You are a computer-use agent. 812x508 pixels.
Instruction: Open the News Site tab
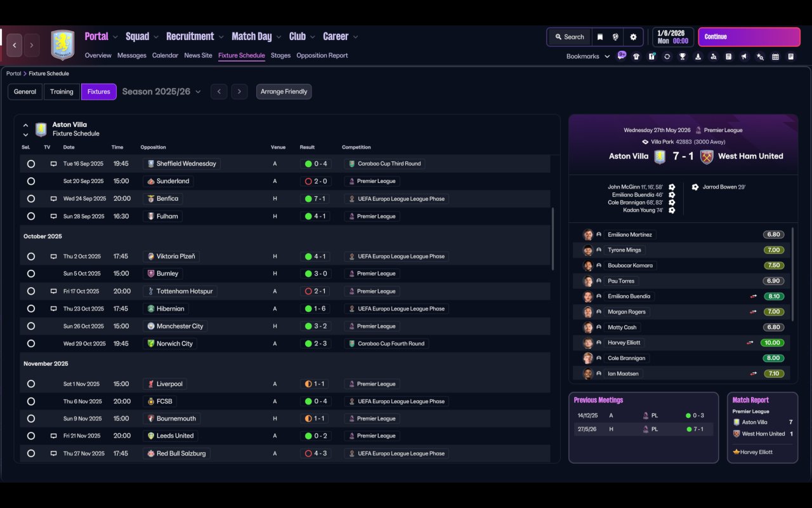(198, 55)
